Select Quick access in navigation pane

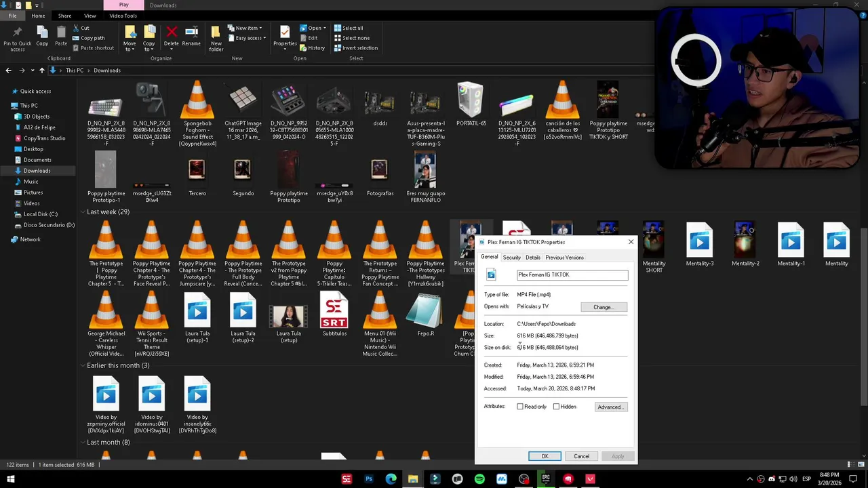35,91
